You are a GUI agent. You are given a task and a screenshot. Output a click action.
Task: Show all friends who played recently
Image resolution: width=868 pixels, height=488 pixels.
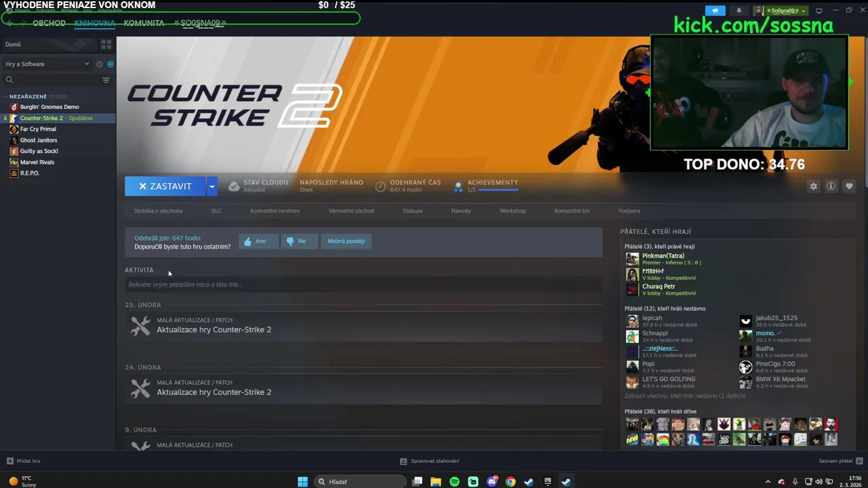[x=685, y=396]
